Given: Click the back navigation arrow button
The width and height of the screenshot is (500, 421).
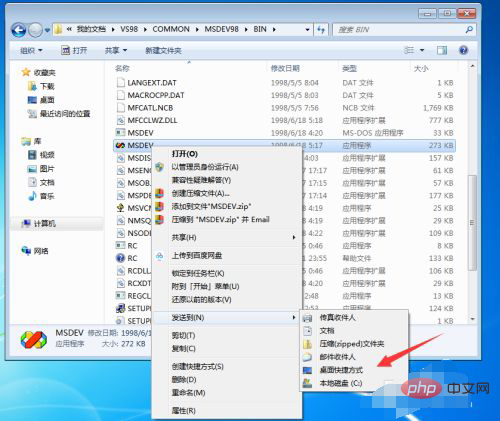Looking at the screenshot, I should click(x=19, y=30).
